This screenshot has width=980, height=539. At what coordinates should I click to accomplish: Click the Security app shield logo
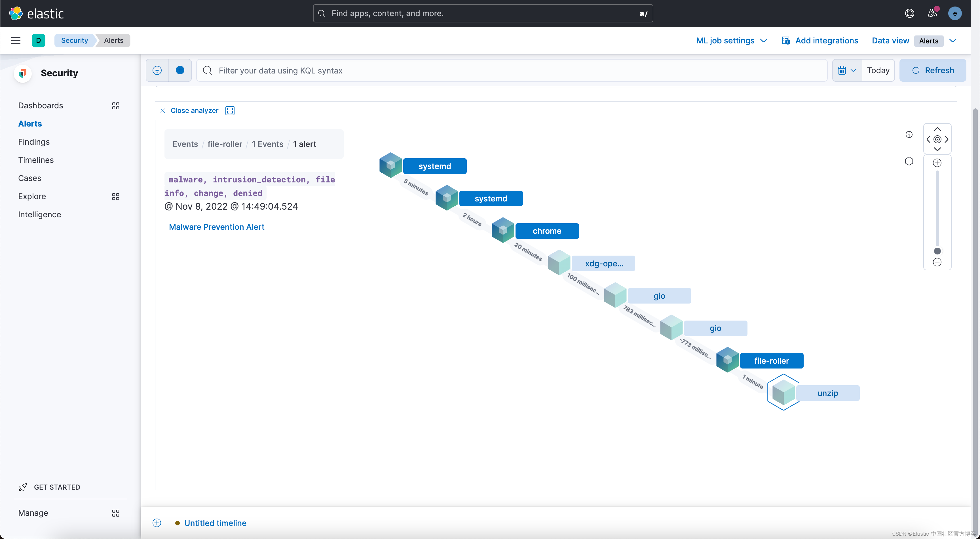(x=23, y=73)
